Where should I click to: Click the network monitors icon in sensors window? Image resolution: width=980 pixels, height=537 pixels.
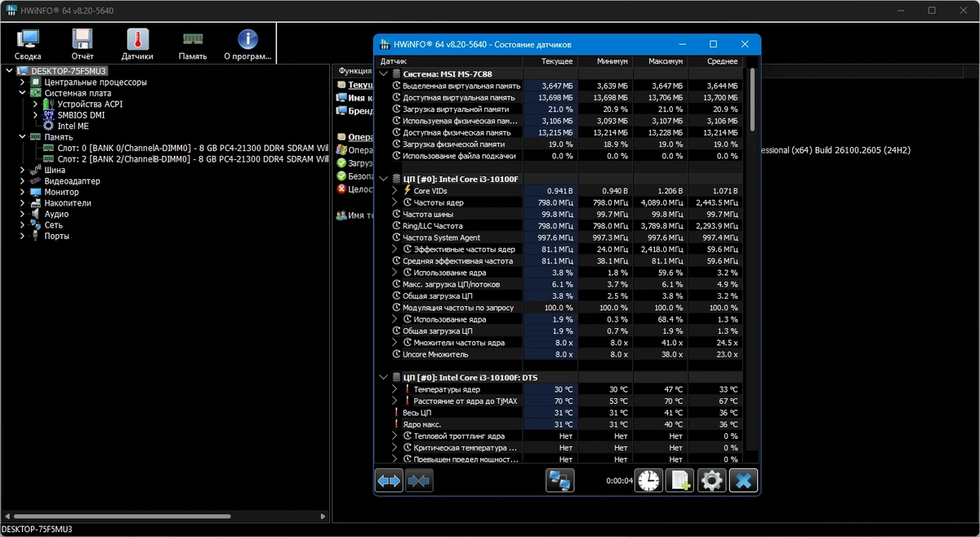pyautogui.click(x=560, y=482)
